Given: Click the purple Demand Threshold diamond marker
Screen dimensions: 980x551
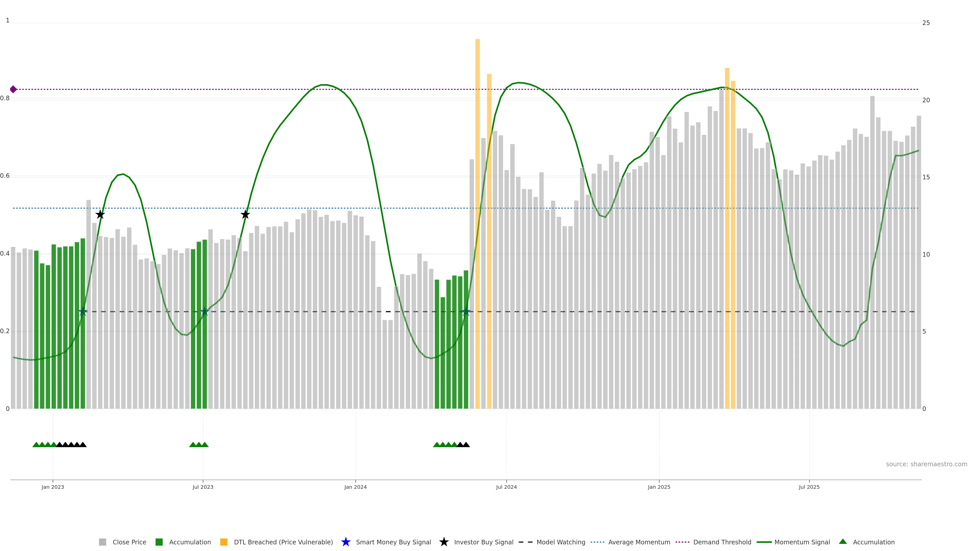Looking at the screenshot, I should [13, 89].
